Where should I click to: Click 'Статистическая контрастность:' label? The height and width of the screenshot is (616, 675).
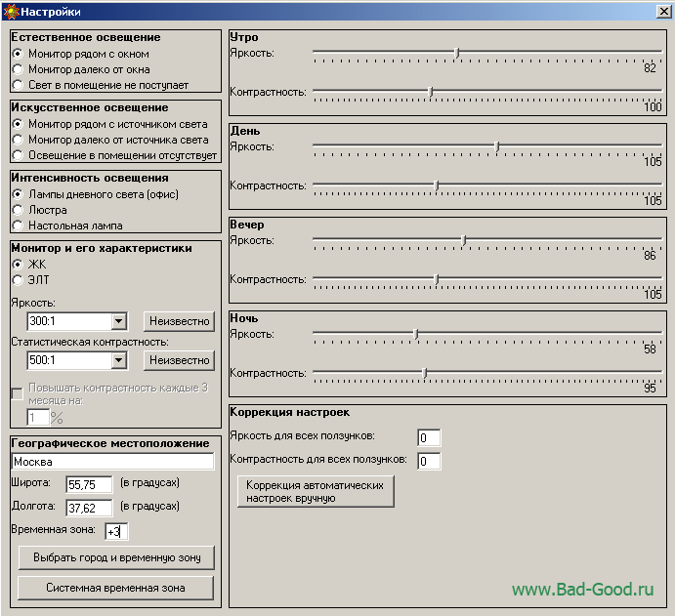[x=90, y=342]
